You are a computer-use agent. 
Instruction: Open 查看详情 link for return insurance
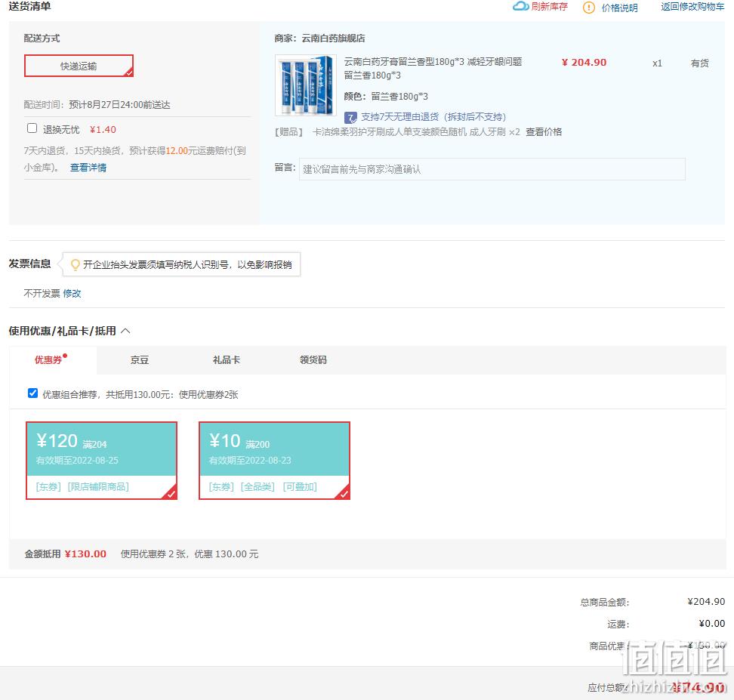88,168
